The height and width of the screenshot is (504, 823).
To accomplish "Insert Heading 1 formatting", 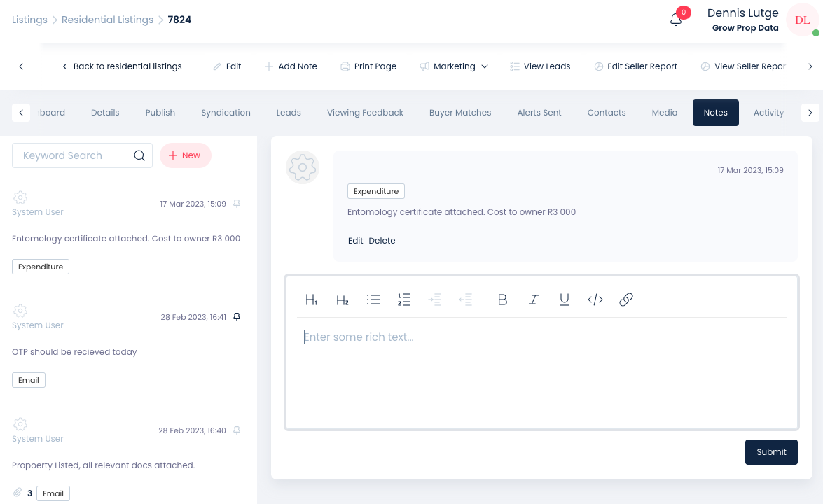I will point(311,300).
